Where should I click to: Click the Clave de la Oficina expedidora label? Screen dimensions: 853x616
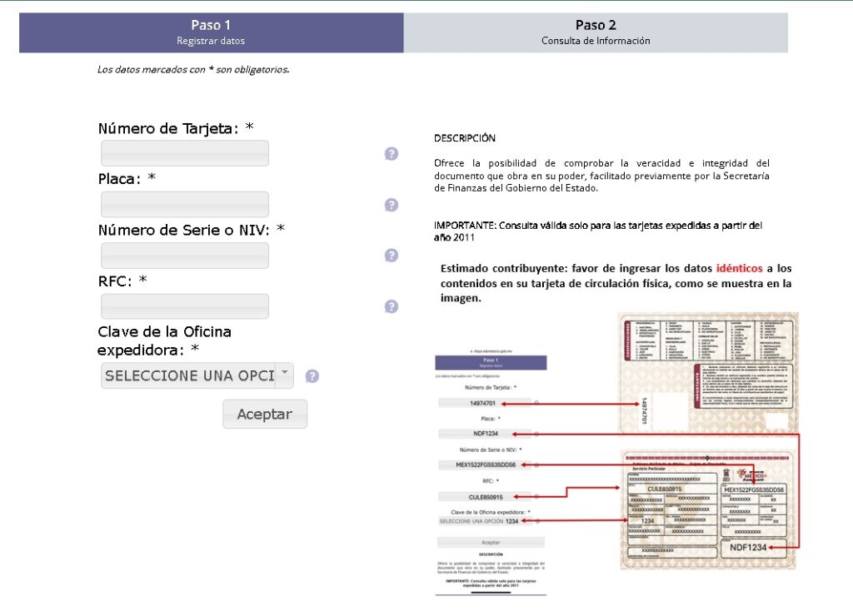(164, 341)
